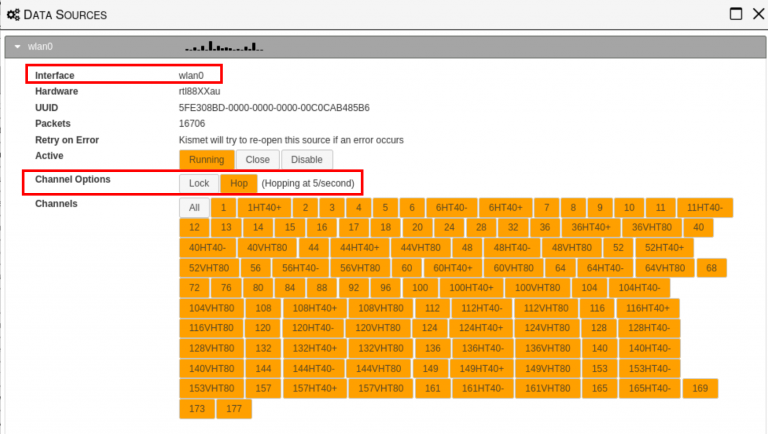This screenshot has width=768, height=434.
Task: Toggle channel 6HT40+
Action: [x=505, y=207]
